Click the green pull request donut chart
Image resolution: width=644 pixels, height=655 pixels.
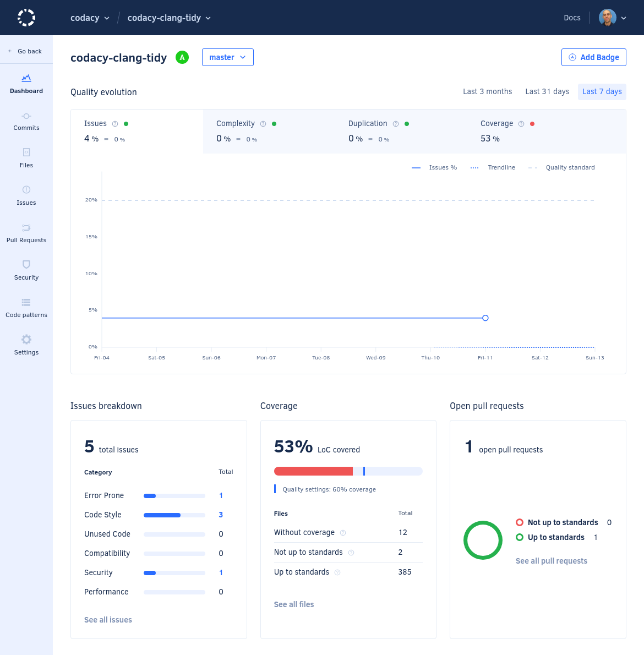pyautogui.click(x=483, y=540)
